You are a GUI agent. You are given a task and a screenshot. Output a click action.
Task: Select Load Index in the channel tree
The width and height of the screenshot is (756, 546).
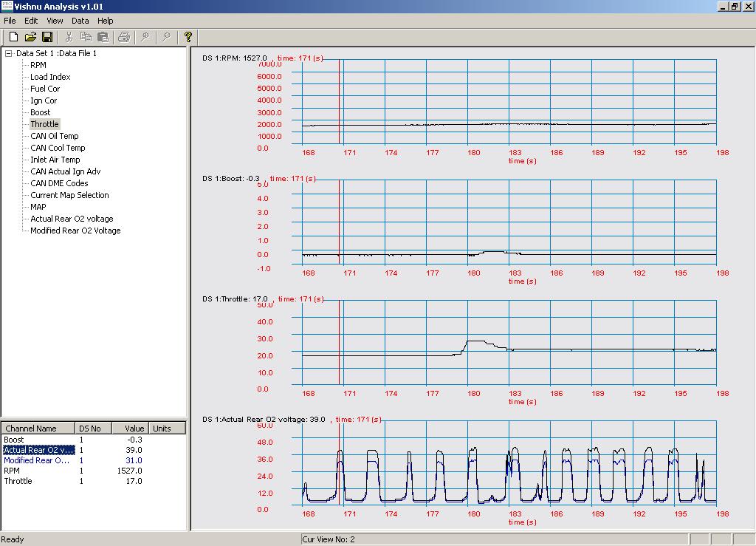click(50, 77)
